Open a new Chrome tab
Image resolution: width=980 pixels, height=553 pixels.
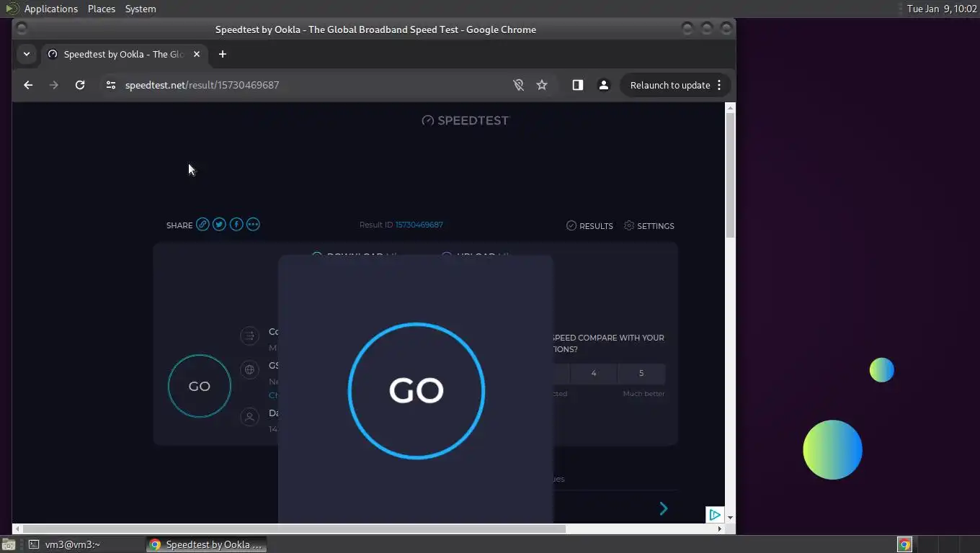[222, 54]
